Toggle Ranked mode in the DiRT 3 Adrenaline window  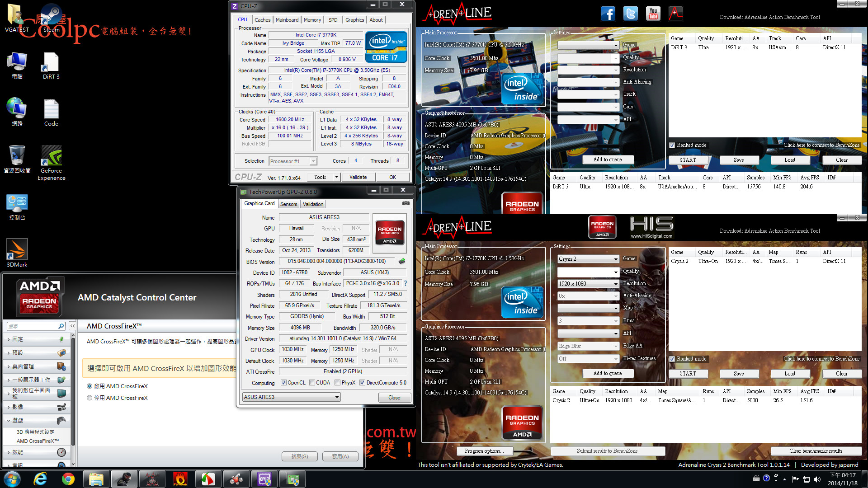[x=672, y=145]
